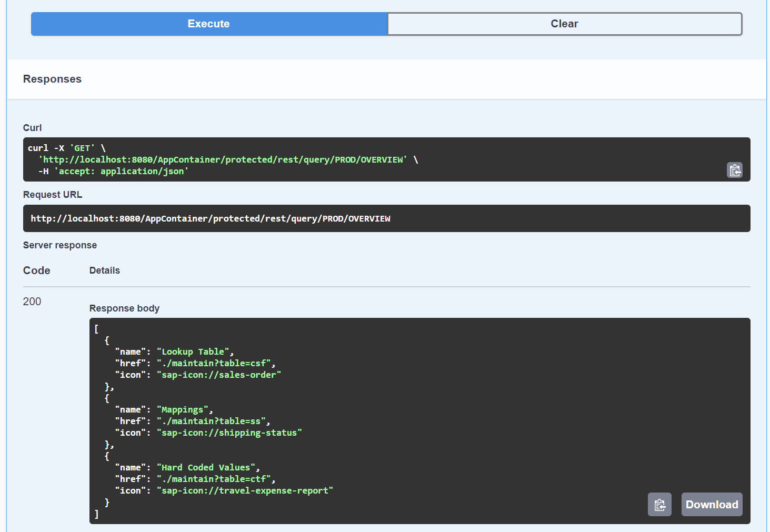The image size is (770, 532).
Task: Click the Curl label
Action: (x=32, y=128)
